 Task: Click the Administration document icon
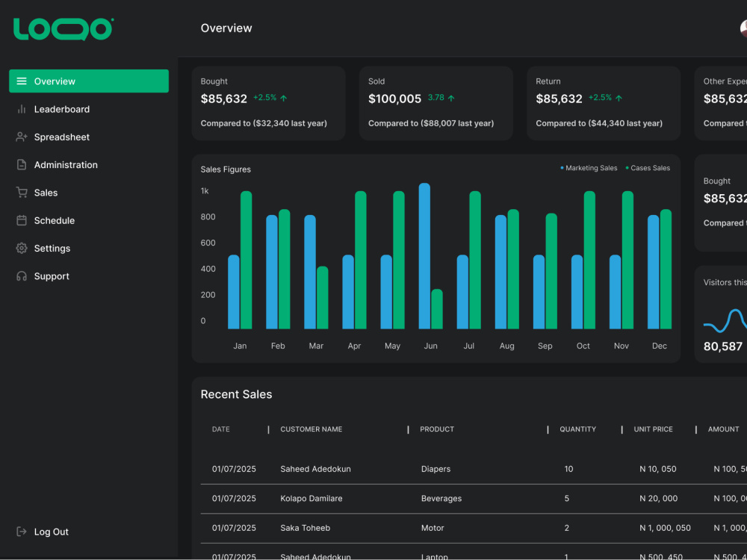coord(22,165)
